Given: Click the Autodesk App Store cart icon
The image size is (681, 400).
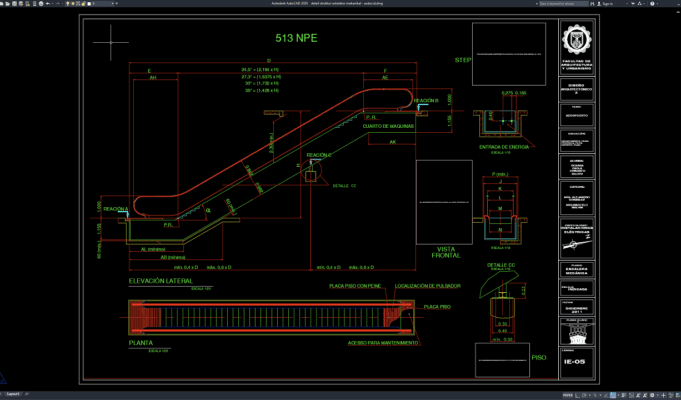Looking at the screenshot, I should [633, 3].
